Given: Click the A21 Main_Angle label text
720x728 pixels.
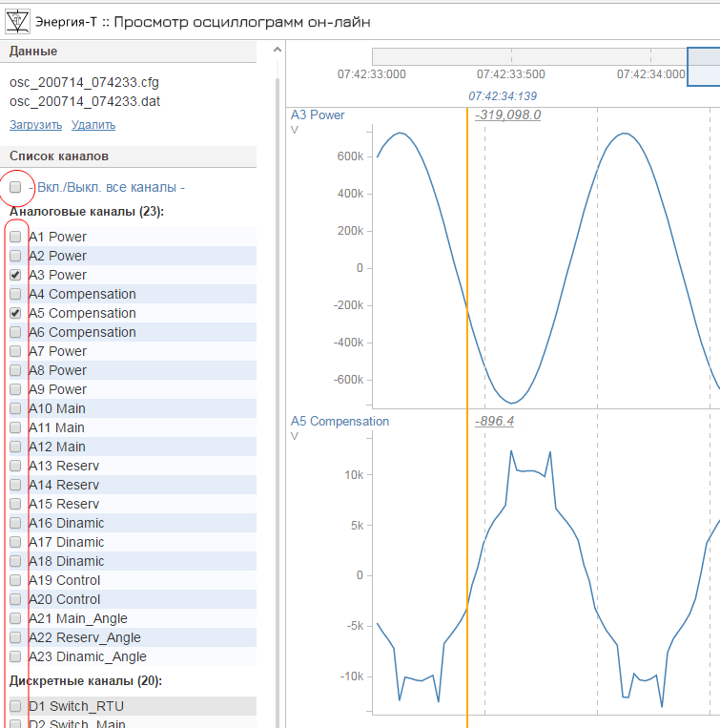Looking at the screenshot, I should click(78, 618).
